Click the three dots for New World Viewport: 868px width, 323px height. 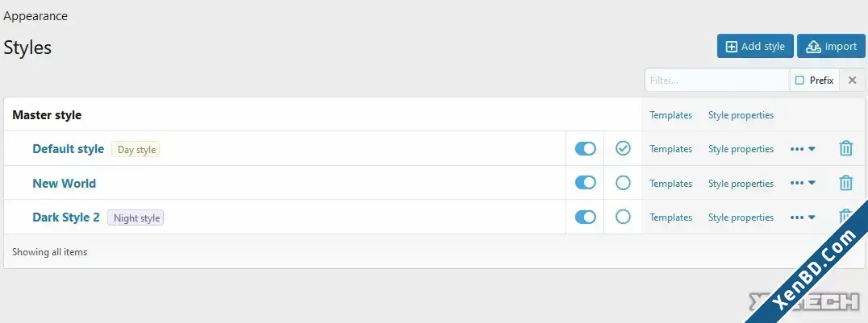tap(797, 183)
